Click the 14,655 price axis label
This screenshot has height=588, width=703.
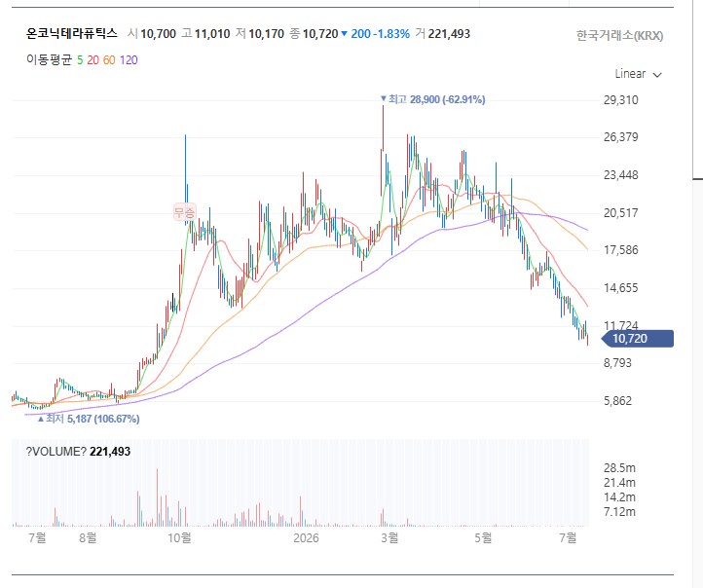(620, 288)
